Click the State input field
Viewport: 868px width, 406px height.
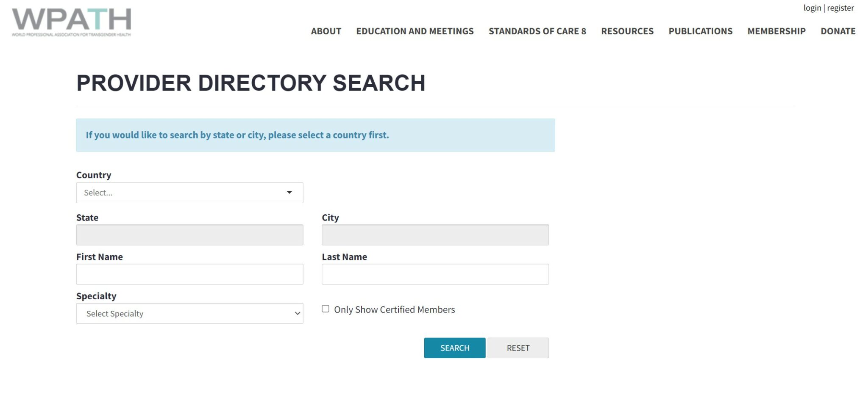pyautogui.click(x=189, y=235)
